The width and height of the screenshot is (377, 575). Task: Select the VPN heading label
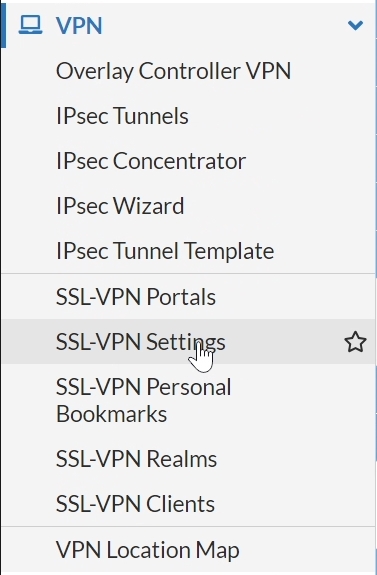(x=79, y=26)
